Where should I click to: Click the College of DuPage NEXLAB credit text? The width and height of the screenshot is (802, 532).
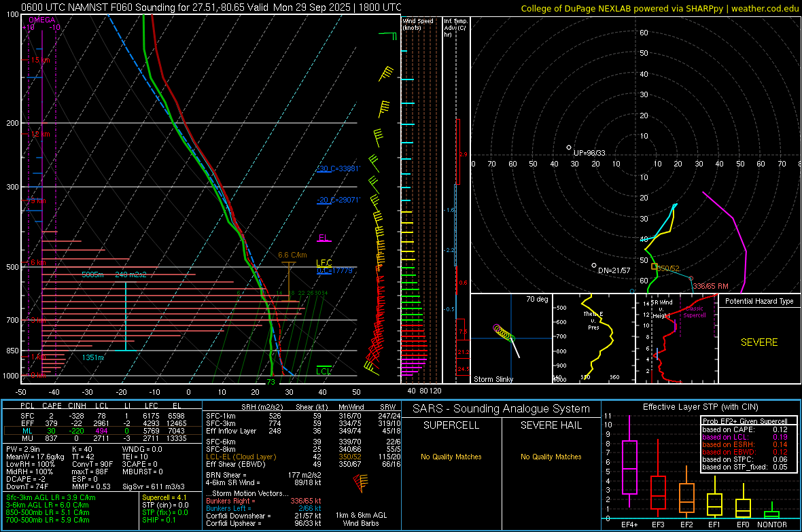point(659,9)
